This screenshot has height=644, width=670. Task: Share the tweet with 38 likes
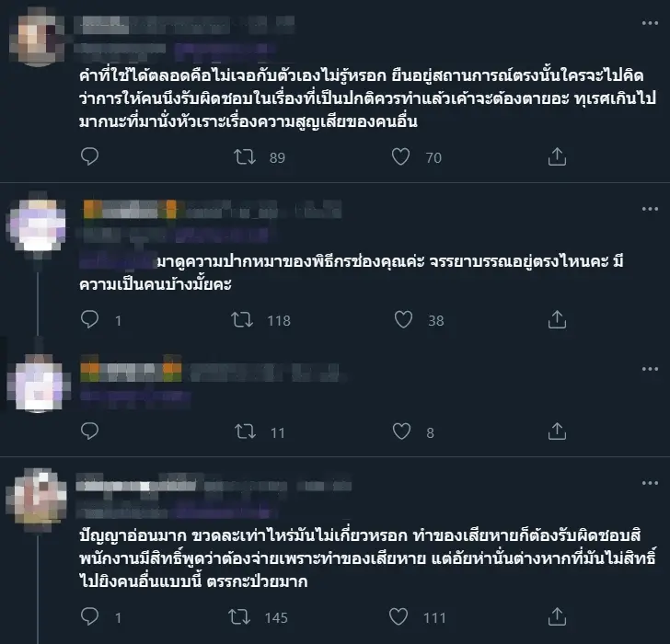(x=557, y=319)
